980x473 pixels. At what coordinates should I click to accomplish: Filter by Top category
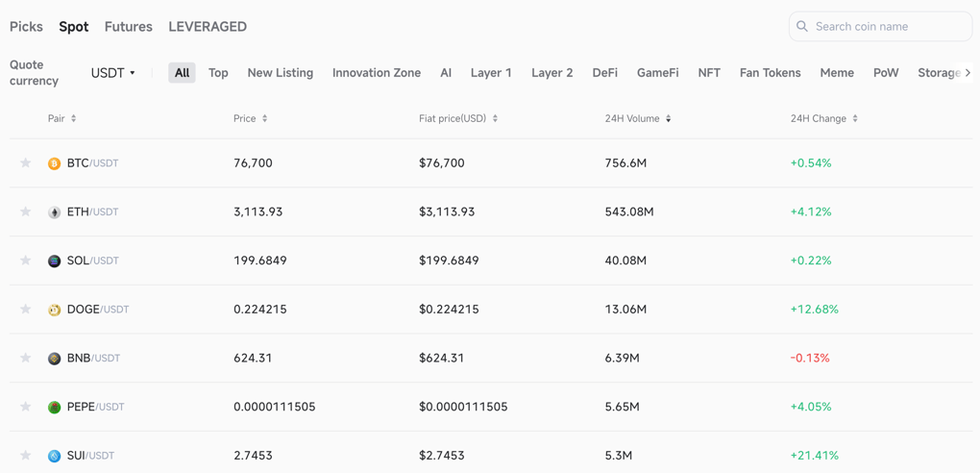click(x=218, y=72)
